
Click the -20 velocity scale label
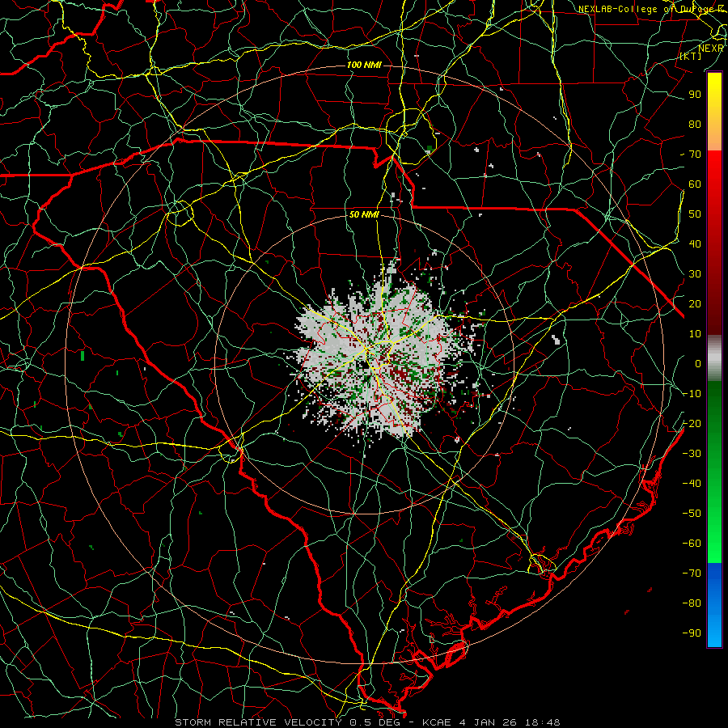pos(692,423)
